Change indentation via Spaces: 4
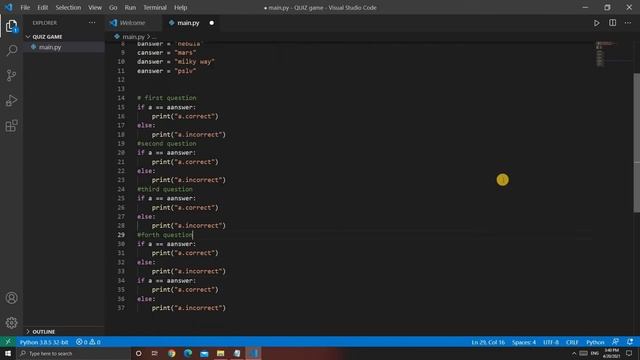This screenshot has height=360, width=640. tap(524, 342)
